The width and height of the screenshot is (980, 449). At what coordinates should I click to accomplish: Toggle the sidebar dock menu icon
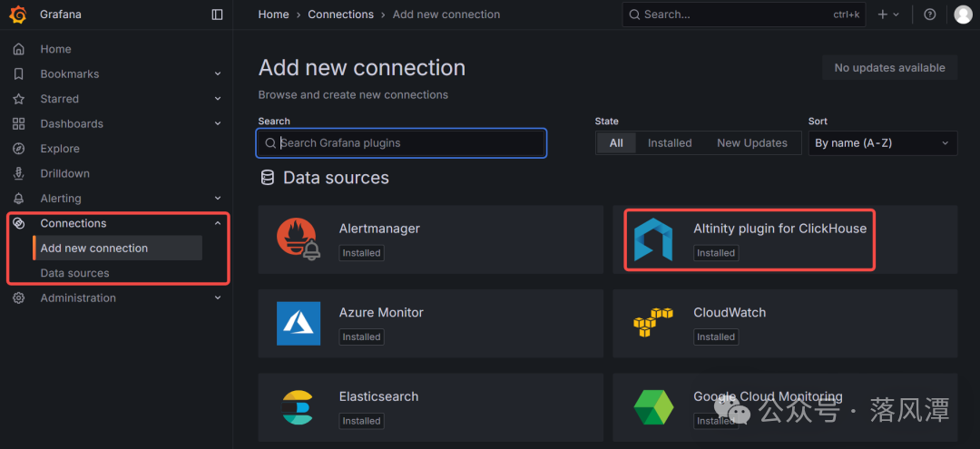point(217,15)
